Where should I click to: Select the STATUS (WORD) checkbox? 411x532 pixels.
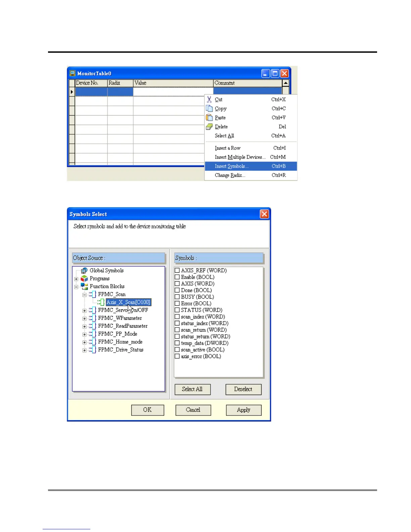(177, 310)
